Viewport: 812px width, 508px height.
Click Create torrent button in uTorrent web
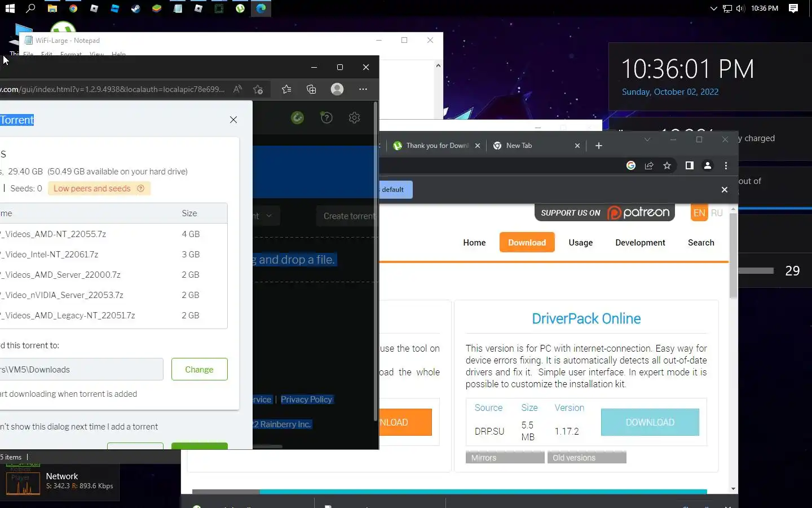click(348, 216)
